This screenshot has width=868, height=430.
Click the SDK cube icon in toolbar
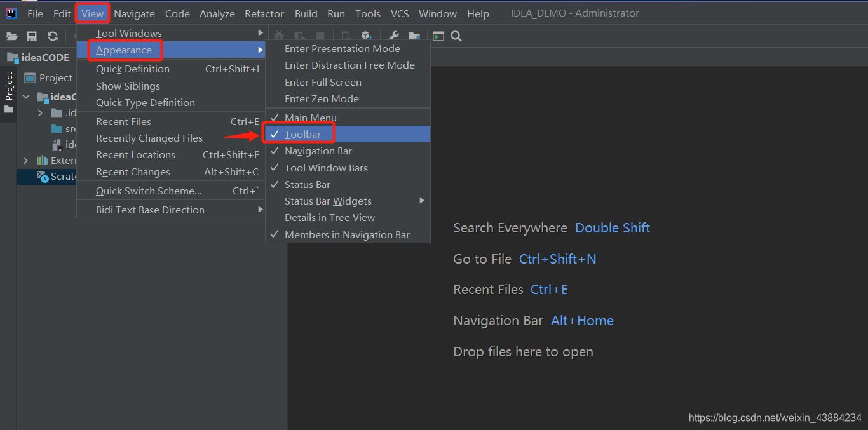(x=367, y=36)
